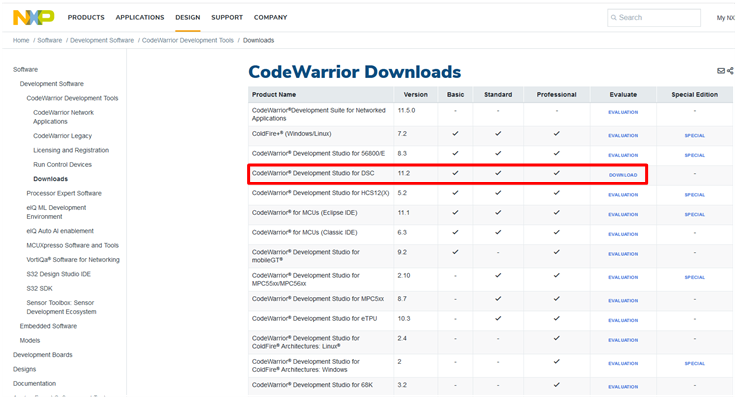
Task: Click the Search input field
Action: tap(654, 17)
